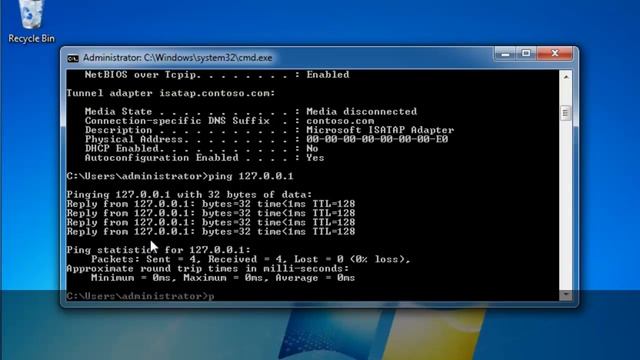The image size is (640, 360).
Task: Click the 'DHCP Enabled. . . : No' line
Action: (201, 149)
